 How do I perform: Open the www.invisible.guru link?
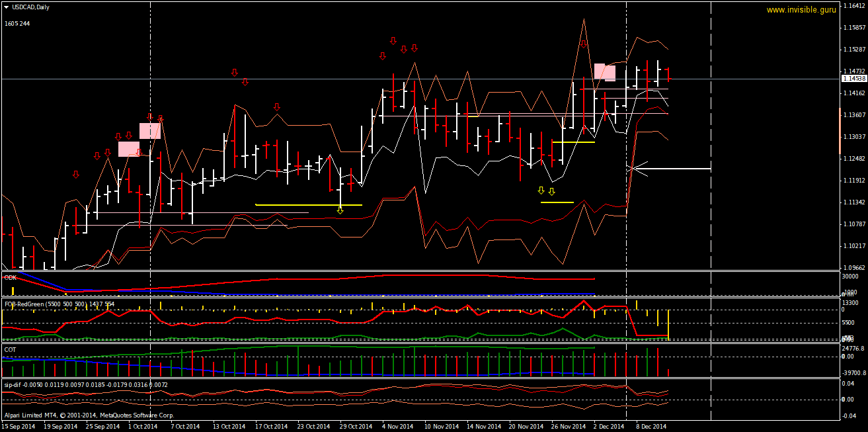coord(801,10)
